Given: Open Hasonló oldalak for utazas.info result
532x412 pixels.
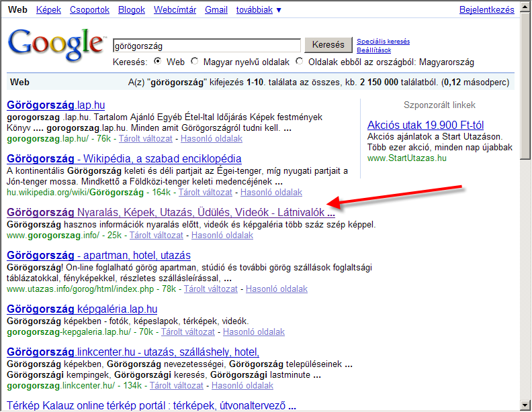Looking at the screenshot, I should (x=277, y=289).
